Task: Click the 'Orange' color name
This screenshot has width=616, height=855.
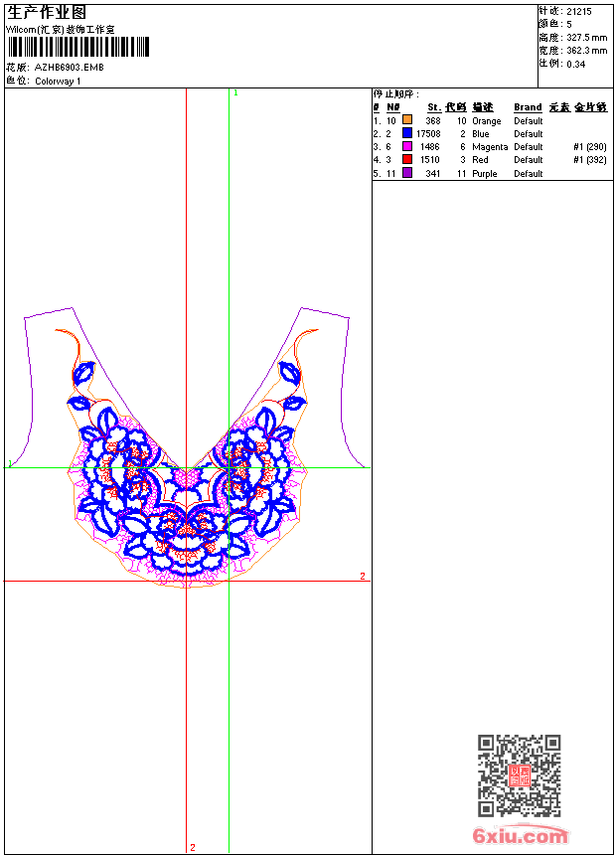Action: point(486,121)
